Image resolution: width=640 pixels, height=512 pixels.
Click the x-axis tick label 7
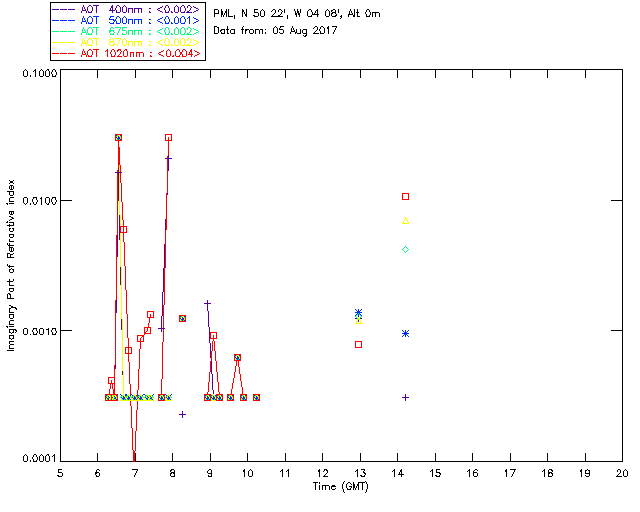point(135,473)
